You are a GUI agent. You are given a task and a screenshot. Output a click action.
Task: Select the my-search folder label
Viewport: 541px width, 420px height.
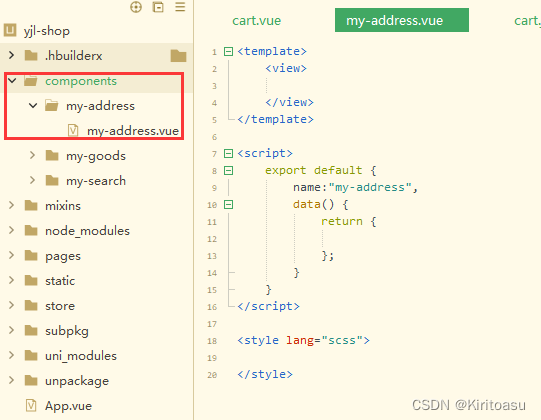(x=96, y=181)
